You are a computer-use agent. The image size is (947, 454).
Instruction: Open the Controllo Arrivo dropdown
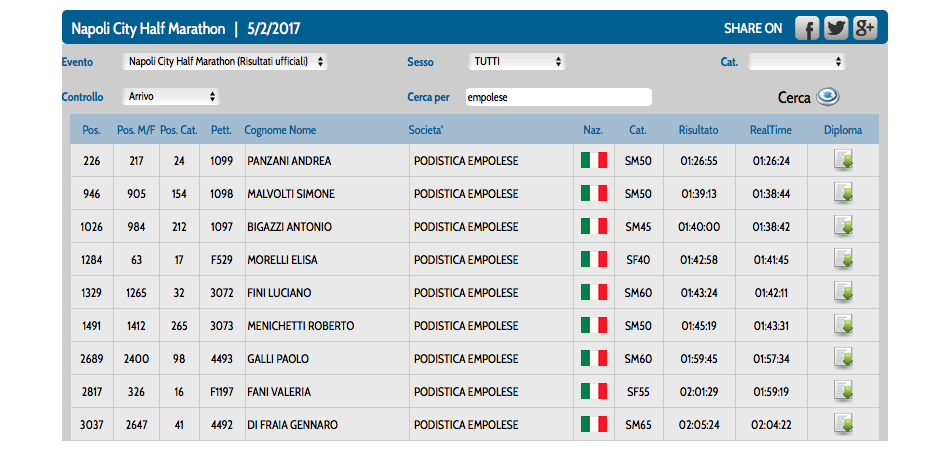pyautogui.click(x=171, y=97)
